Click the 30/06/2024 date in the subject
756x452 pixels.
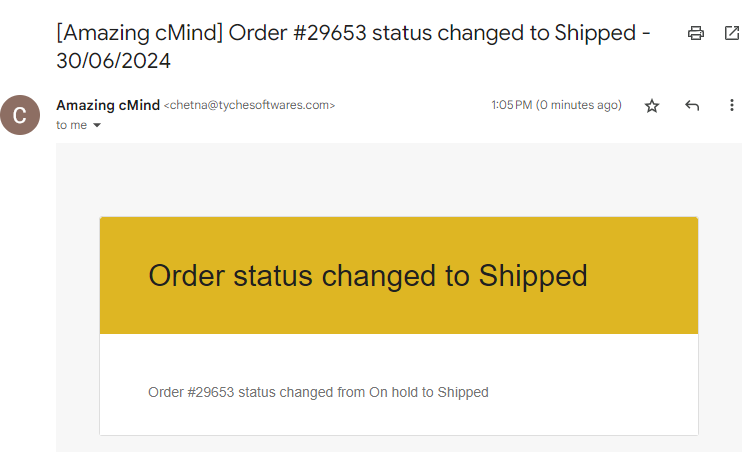pos(113,61)
